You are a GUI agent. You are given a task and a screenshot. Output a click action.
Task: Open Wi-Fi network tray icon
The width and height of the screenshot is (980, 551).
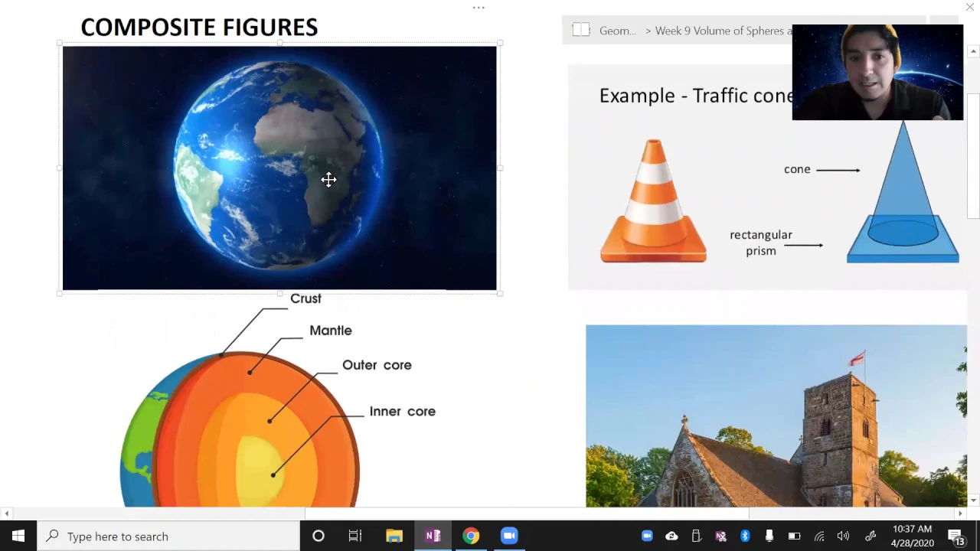pos(818,536)
